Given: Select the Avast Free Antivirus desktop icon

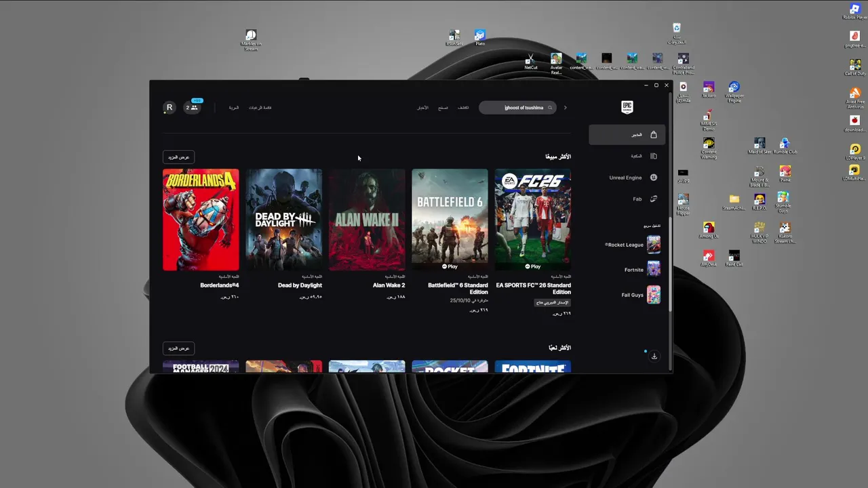Looking at the screenshot, I should (x=855, y=98).
